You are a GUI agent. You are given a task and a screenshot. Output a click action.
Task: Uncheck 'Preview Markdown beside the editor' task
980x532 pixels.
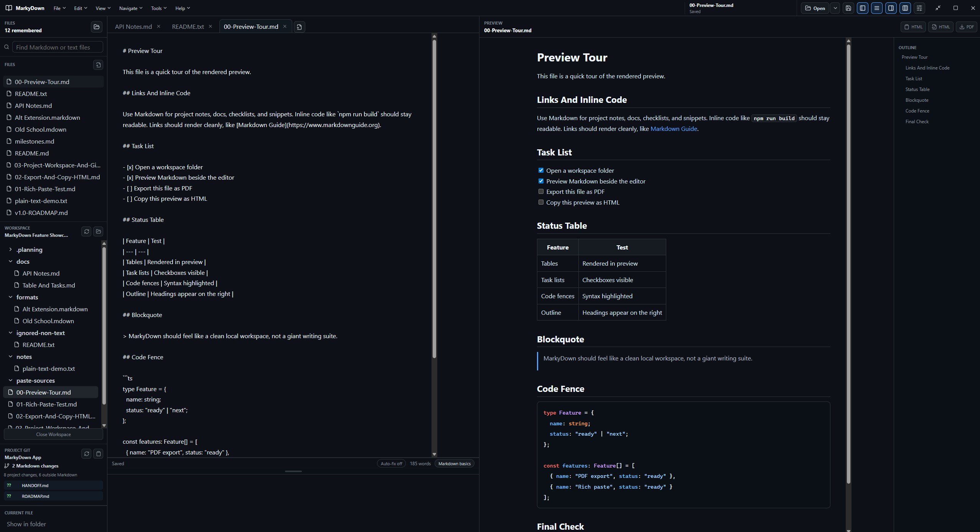click(x=541, y=181)
